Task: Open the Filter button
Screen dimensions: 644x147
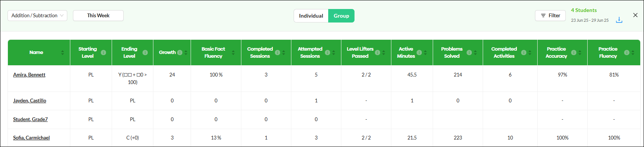Action: (550, 15)
